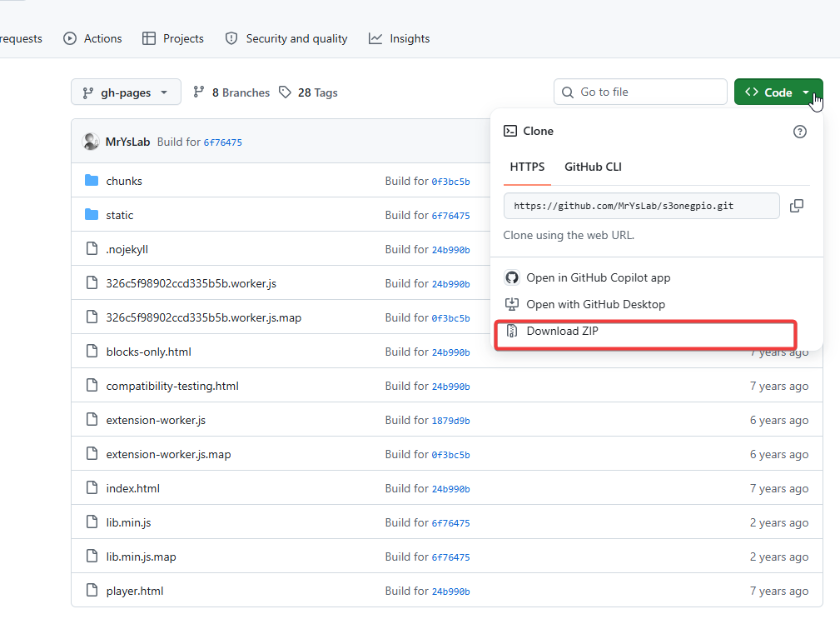Open the chunks folder
Image resolution: width=840 pixels, height=624 pixels.
click(x=124, y=181)
